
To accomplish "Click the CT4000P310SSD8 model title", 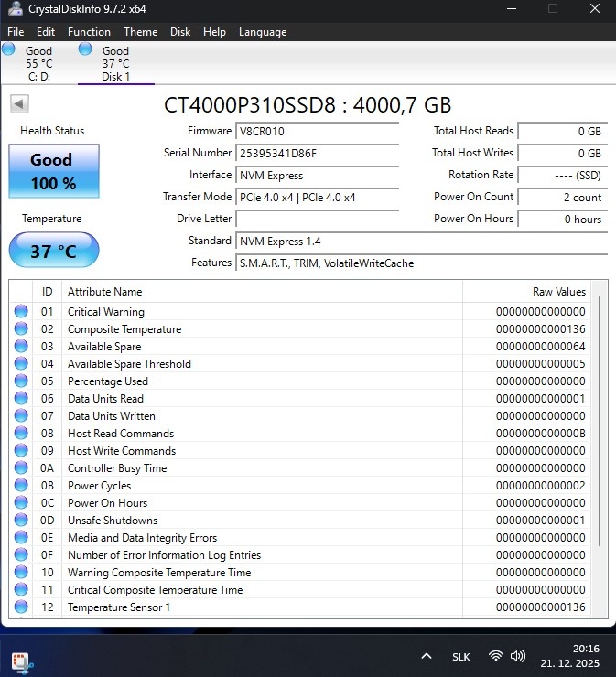I will (308, 105).
